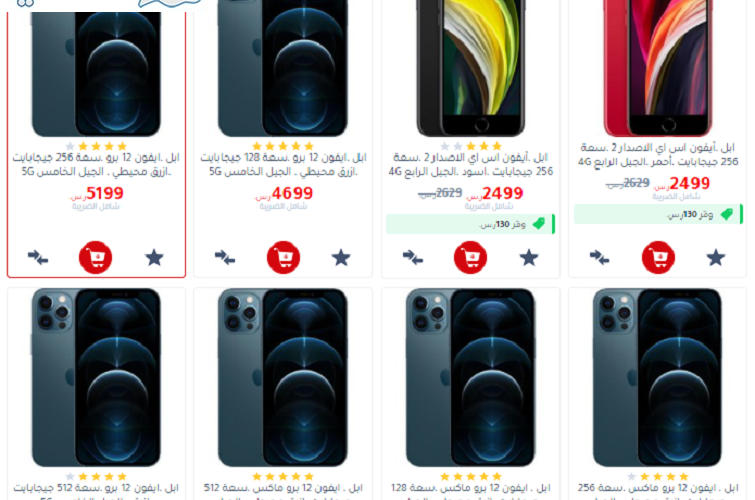Favorite the red iPhone SE with star
The width and height of the screenshot is (755, 500).
coord(716,258)
